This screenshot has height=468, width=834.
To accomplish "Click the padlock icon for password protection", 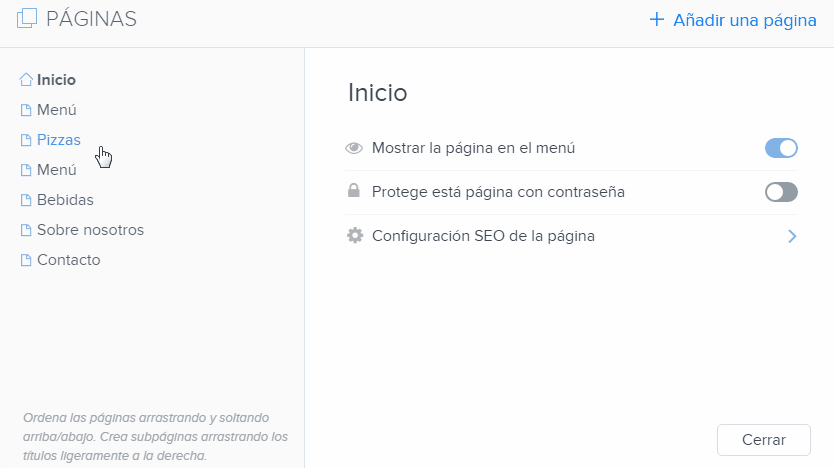I will click(x=354, y=192).
